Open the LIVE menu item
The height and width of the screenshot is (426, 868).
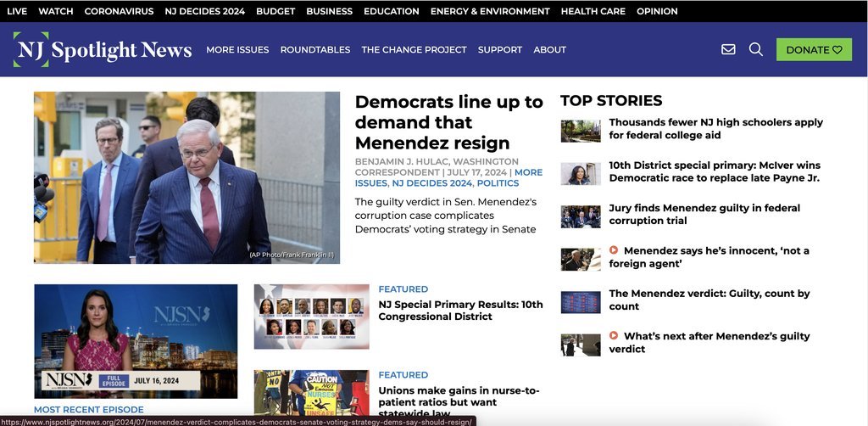(17, 11)
